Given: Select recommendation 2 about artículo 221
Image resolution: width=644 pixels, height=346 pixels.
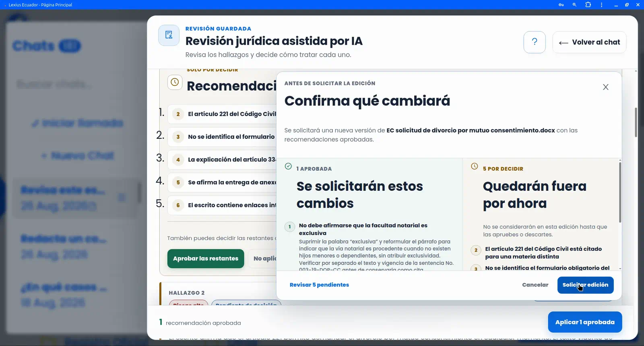Looking at the screenshot, I should pos(222,114).
